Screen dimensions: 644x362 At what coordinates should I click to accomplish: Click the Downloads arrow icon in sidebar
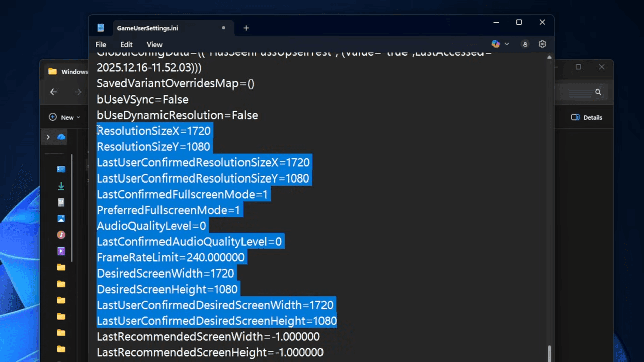point(61,186)
